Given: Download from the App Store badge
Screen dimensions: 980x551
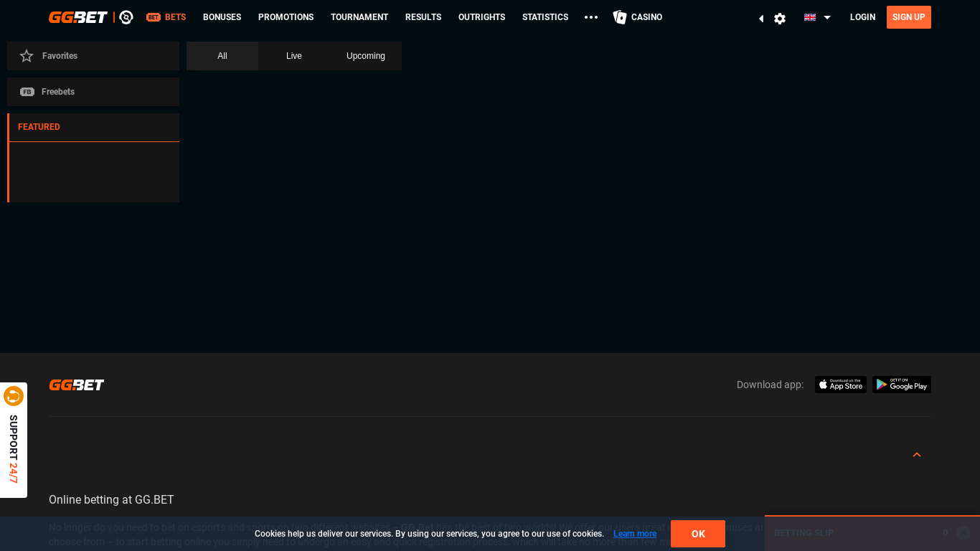Looking at the screenshot, I should (x=840, y=385).
